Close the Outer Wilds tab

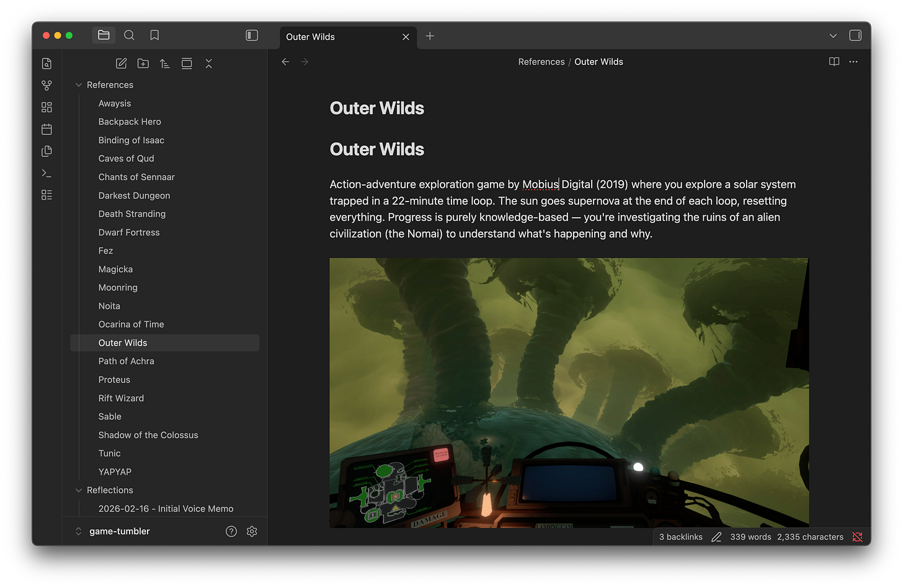(x=406, y=37)
